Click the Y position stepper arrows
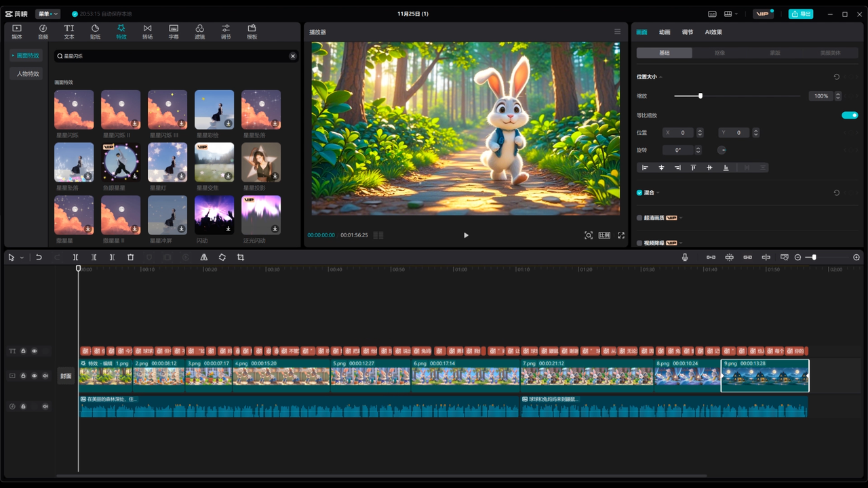Viewport: 868px width, 488px height. 755,133
